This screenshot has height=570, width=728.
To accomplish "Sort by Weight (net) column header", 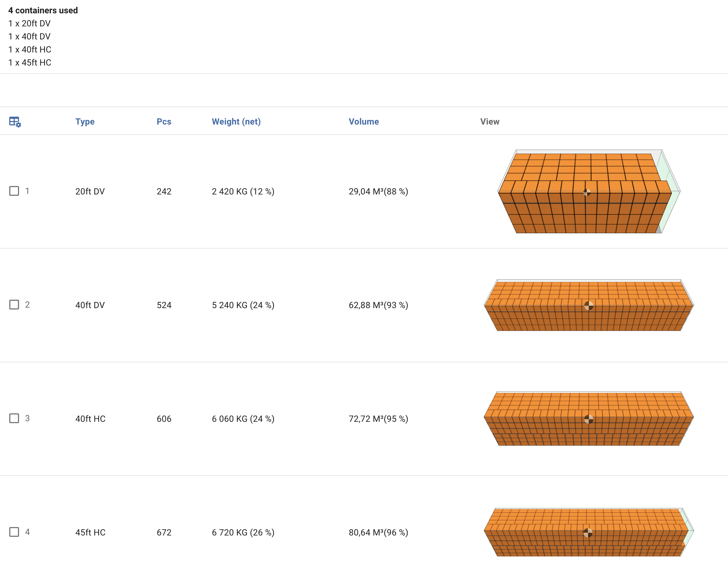I will pyautogui.click(x=236, y=122).
